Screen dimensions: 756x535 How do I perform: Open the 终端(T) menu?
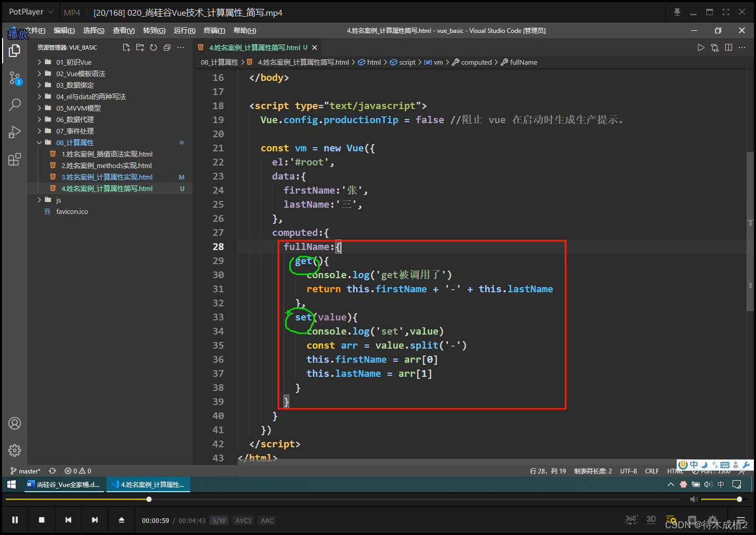coord(214,31)
